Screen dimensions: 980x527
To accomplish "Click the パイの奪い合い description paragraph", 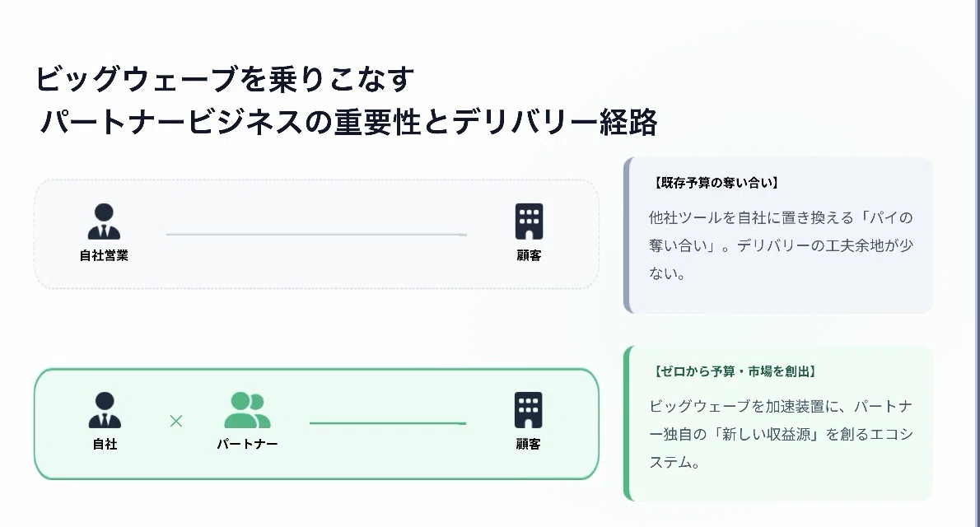I will [782, 245].
